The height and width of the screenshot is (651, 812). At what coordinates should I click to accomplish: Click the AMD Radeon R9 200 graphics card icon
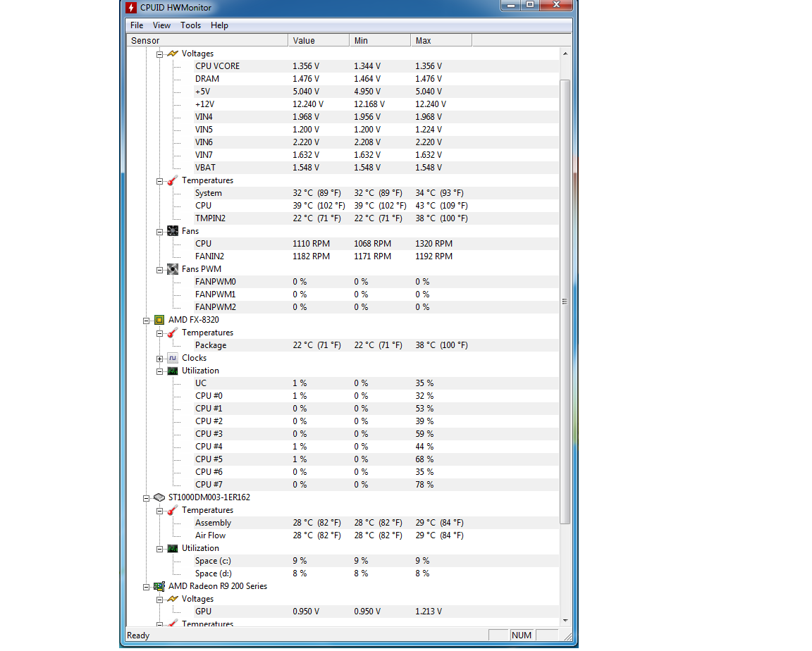pyautogui.click(x=159, y=586)
